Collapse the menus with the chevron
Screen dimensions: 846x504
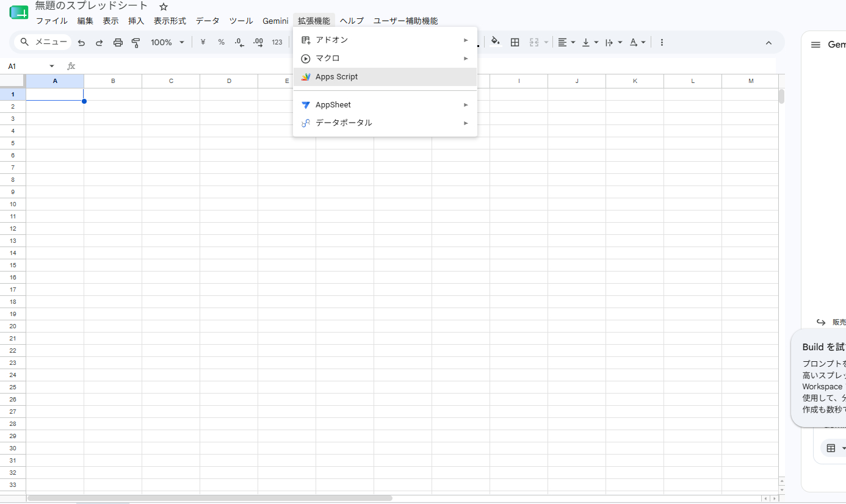pyautogui.click(x=768, y=43)
